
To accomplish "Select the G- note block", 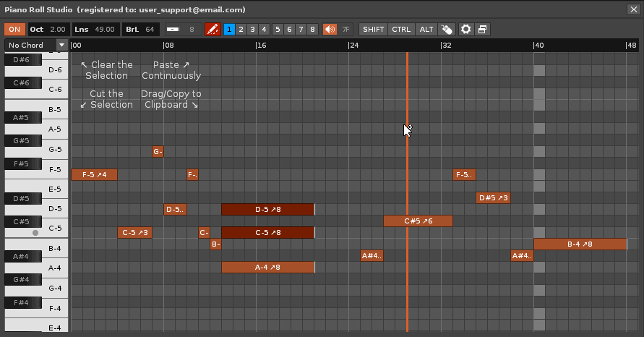I will click(158, 152).
